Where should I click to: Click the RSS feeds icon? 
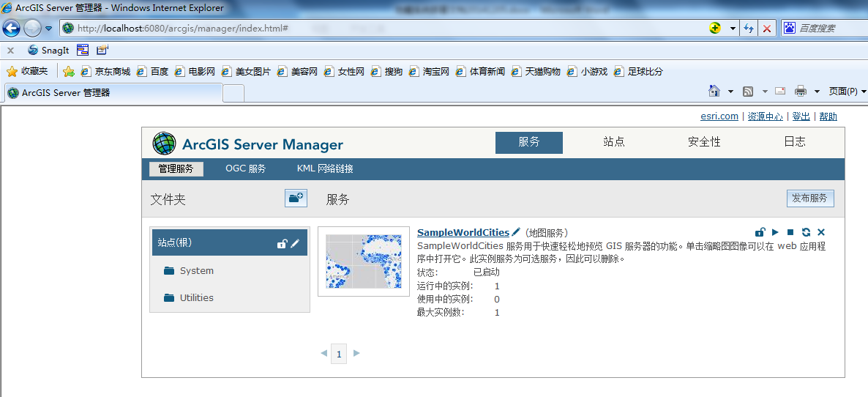point(748,92)
